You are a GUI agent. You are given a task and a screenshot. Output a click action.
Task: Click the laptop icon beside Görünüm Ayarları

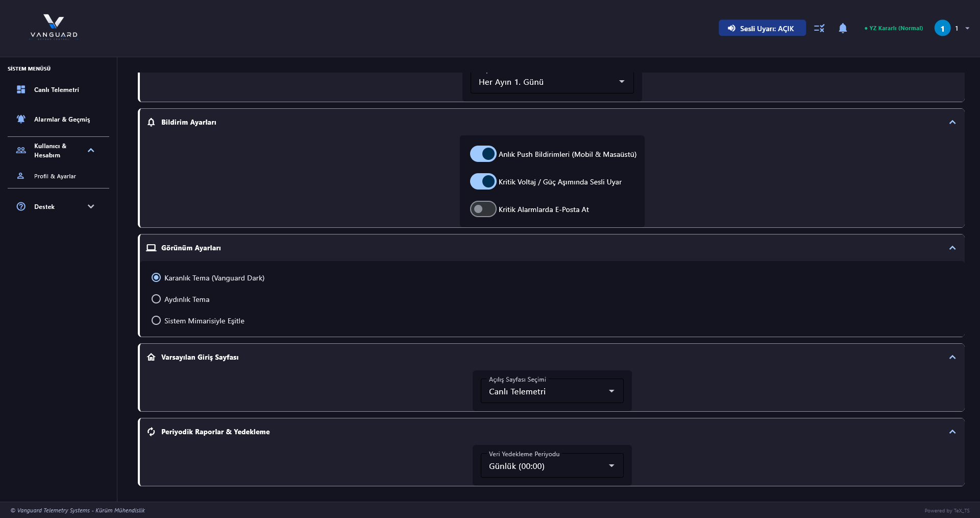coord(151,248)
